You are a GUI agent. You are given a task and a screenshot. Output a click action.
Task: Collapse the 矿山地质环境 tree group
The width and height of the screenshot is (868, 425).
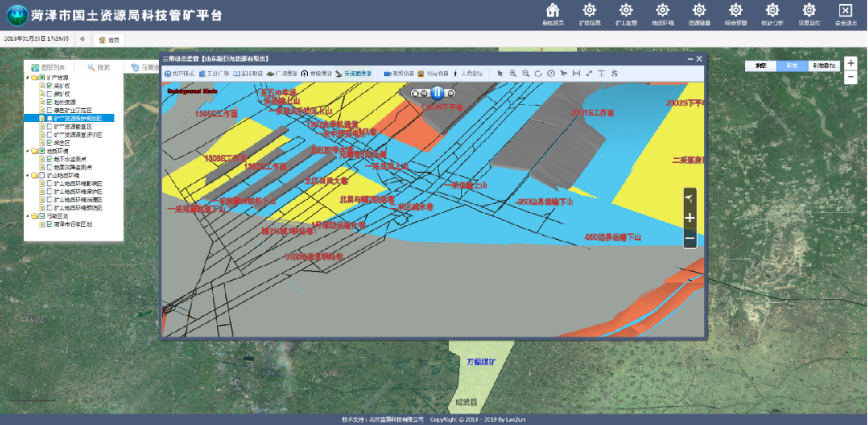pos(28,175)
